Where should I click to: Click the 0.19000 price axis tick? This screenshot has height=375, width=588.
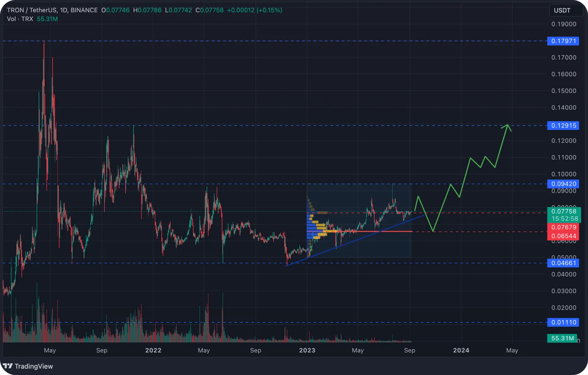[564, 24]
